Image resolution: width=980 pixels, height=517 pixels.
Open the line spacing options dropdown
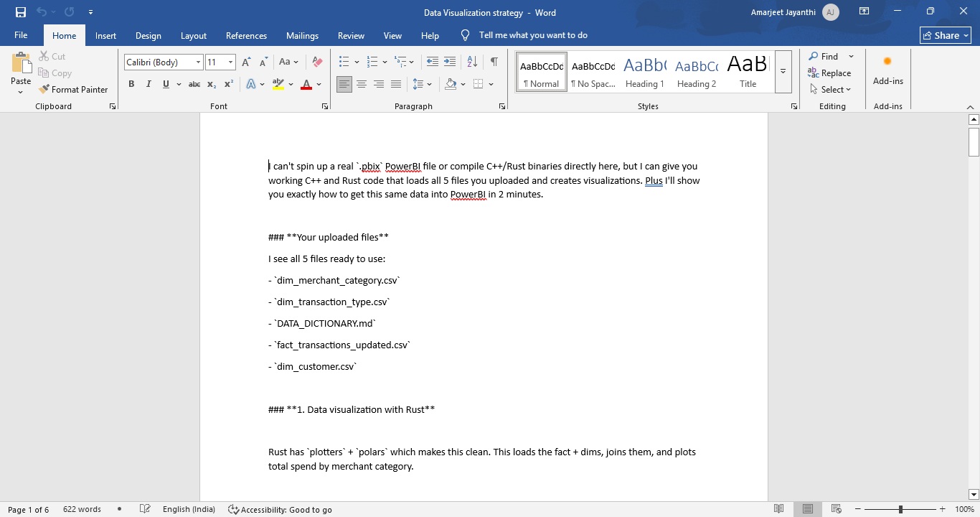point(429,84)
